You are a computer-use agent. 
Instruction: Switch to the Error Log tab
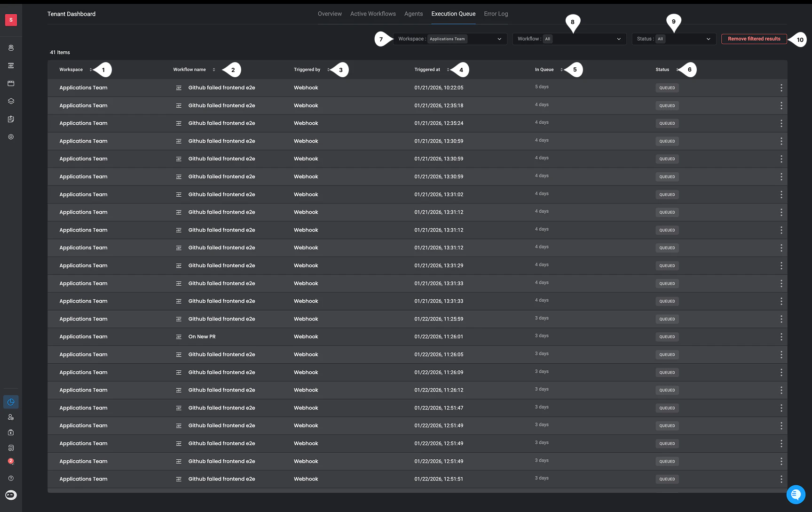click(496, 14)
